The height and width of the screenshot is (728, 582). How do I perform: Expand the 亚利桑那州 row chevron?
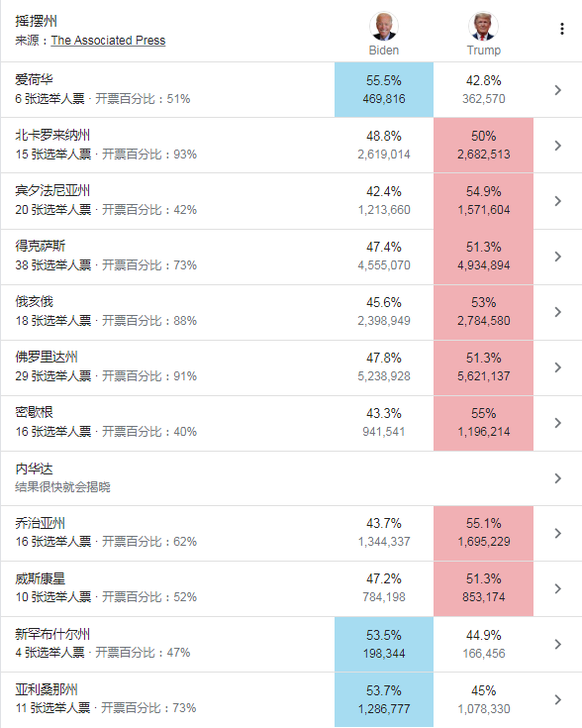pyautogui.click(x=558, y=699)
